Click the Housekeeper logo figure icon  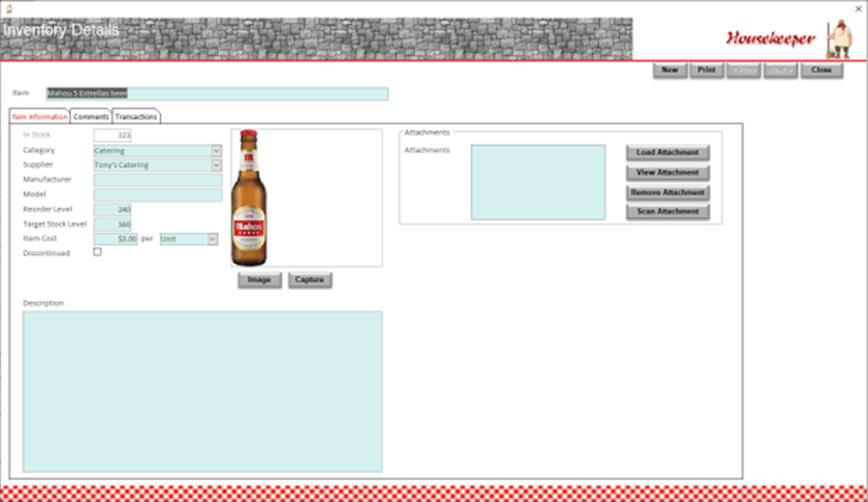[840, 39]
